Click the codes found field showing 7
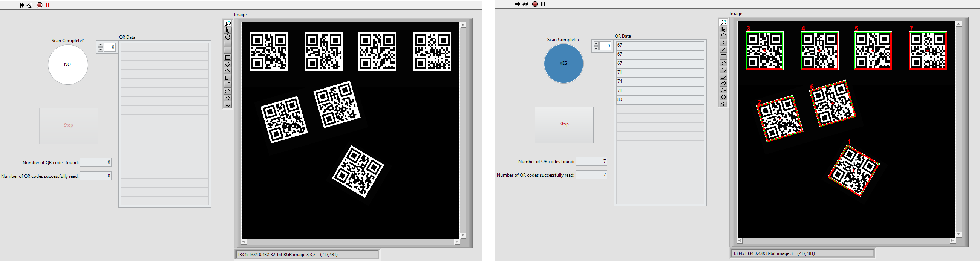Screen dimensions: 980x261 pyautogui.click(x=591, y=162)
